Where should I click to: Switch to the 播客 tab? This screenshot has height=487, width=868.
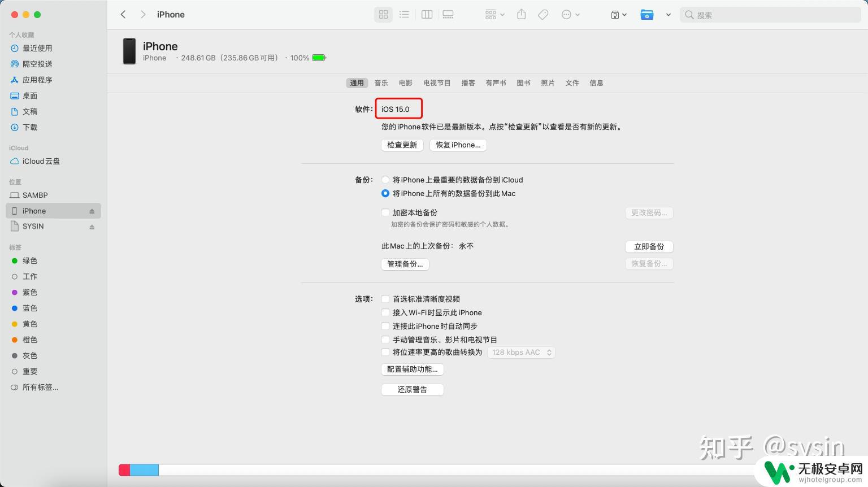(x=468, y=83)
